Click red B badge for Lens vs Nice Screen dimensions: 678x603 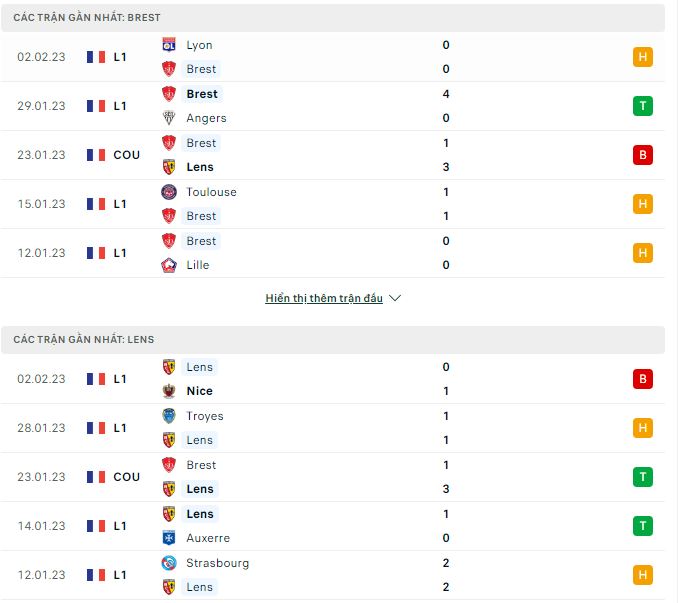(643, 379)
